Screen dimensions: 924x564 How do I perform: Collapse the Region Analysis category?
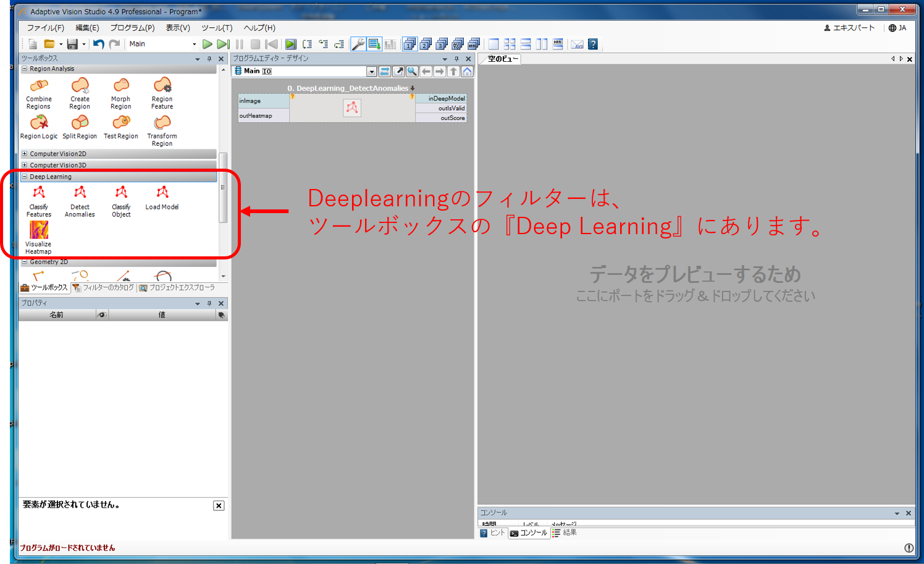[x=25, y=69]
